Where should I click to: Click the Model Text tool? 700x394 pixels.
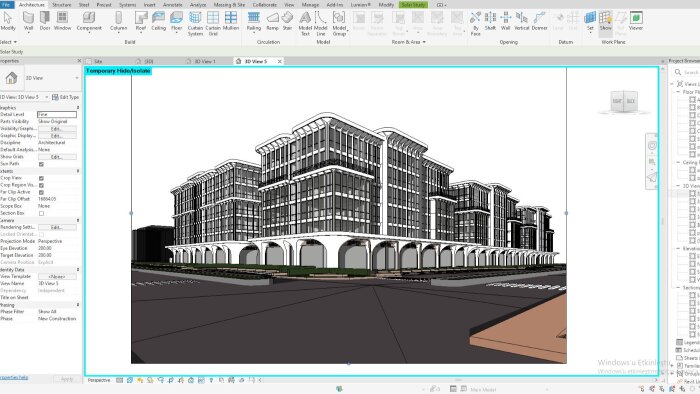click(x=305, y=24)
